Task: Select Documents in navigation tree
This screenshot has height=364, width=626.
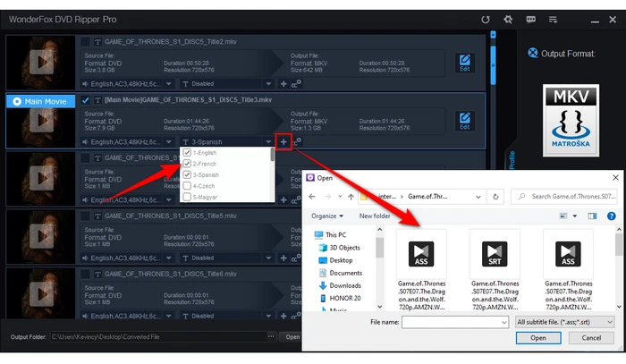Action: [x=341, y=273]
